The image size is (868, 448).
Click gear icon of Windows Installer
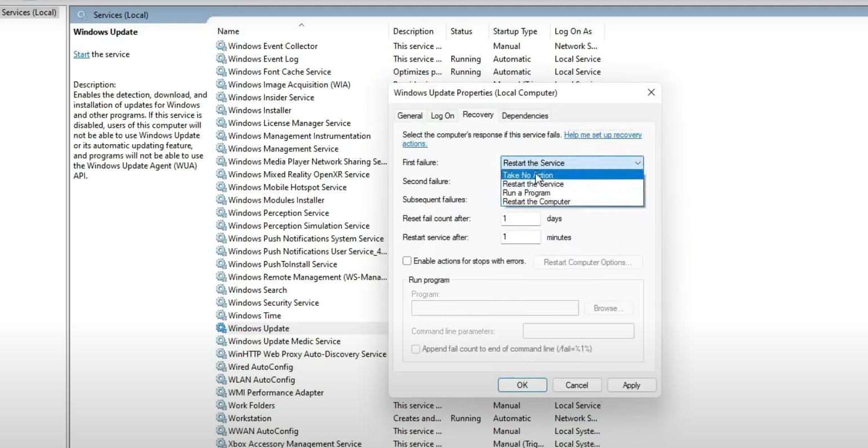pos(221,110)
